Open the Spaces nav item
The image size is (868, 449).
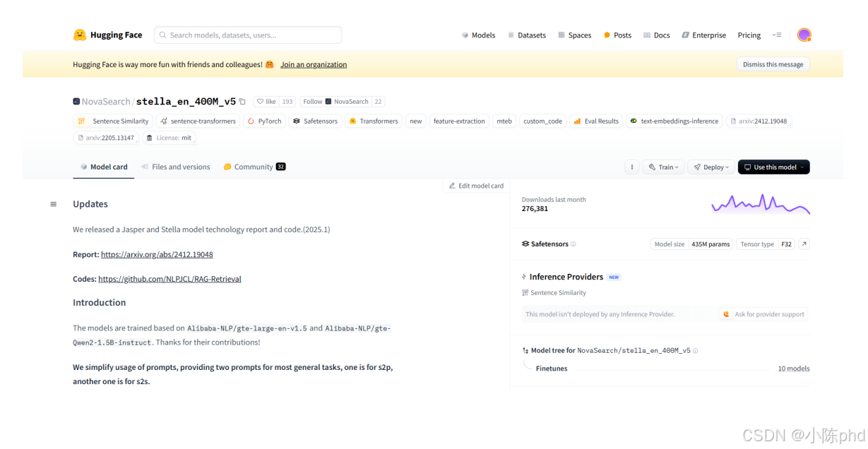tap(574, 35)
